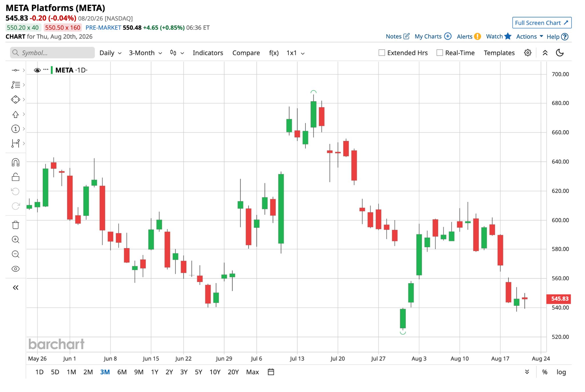Open the f(x) expressions menu
This screenshot has height=392, width=585.
tap(274, 53)
